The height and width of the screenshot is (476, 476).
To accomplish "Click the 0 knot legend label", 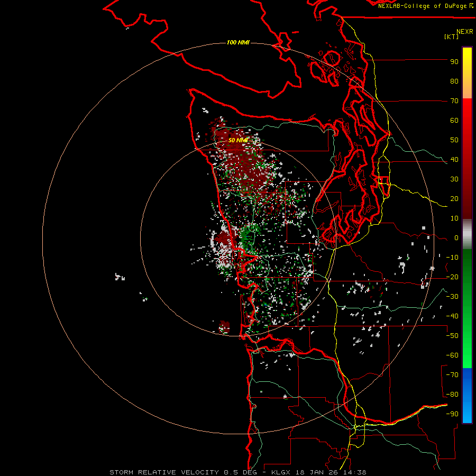I will pyautogui.click(x=456, y=238).
